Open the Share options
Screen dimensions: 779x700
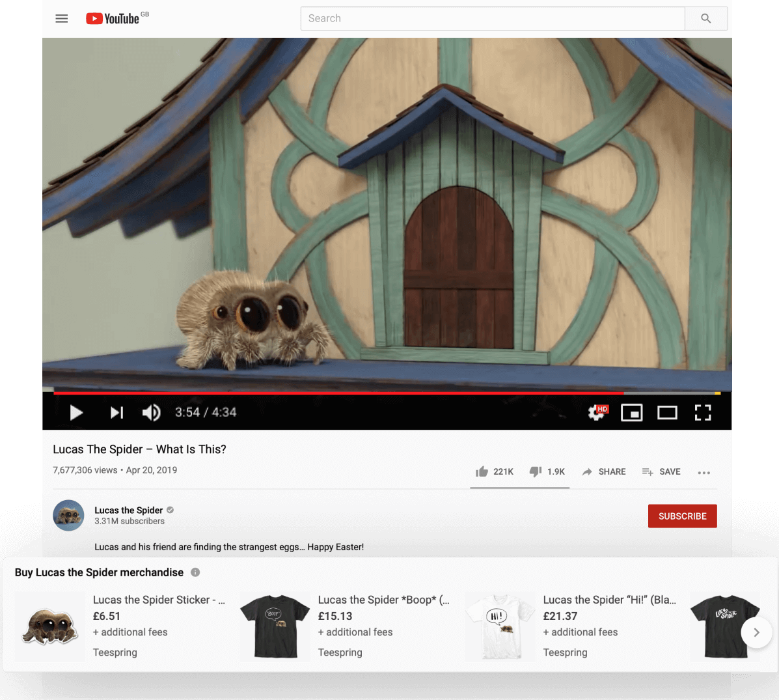604,471
